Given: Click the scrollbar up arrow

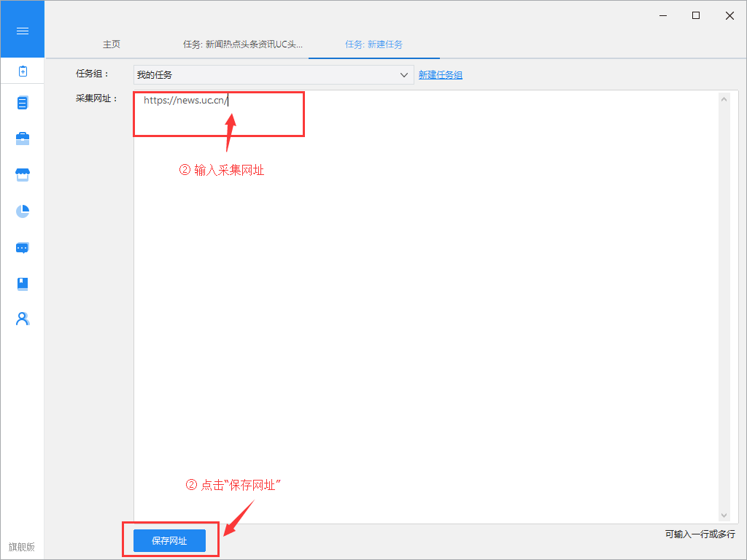Looking at the screenshot, I should (x=724, y=99).
